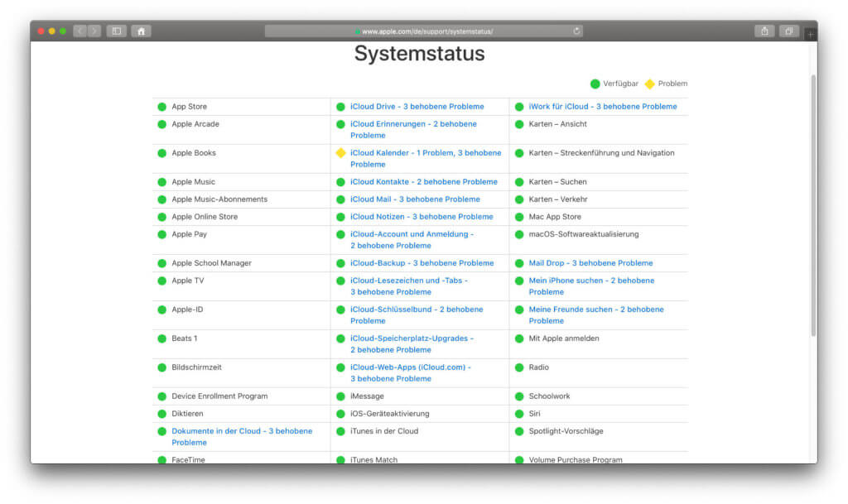
Task: Click the green dot beside Apple Music
Action: coord(161,182)
